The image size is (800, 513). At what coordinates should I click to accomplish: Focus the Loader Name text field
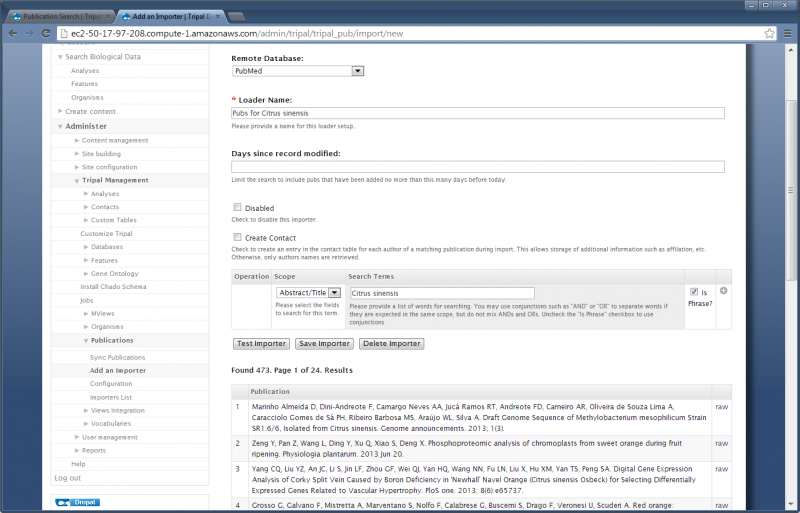click(x=478, y=113)
